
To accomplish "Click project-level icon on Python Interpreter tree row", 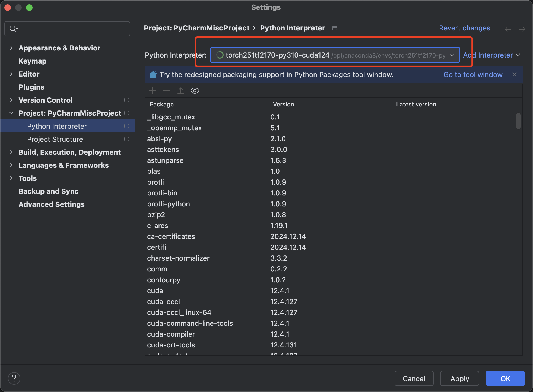I will [x=126, y=126].
